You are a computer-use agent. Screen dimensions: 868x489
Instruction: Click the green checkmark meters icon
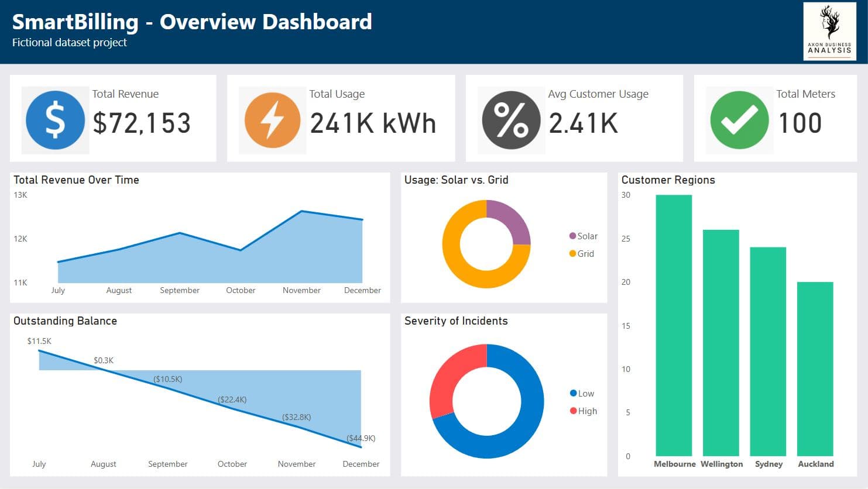[x=739, y=120]
